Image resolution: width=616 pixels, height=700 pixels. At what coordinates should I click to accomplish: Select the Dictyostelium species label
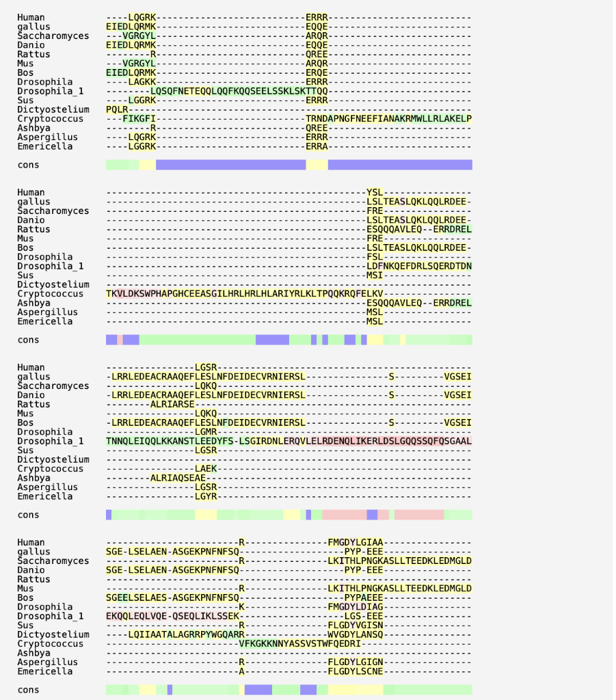[x=52, y=109]
